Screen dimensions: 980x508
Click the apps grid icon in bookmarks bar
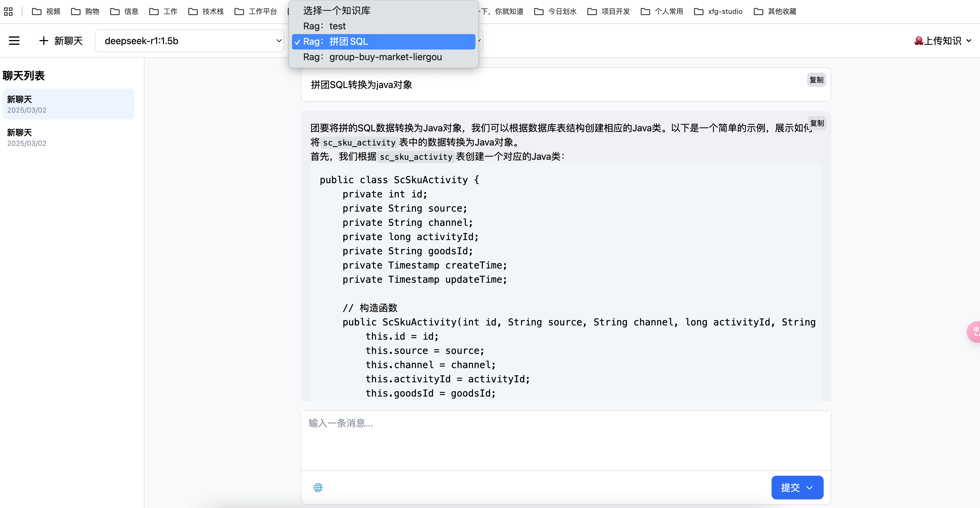[x=8, y=12]
